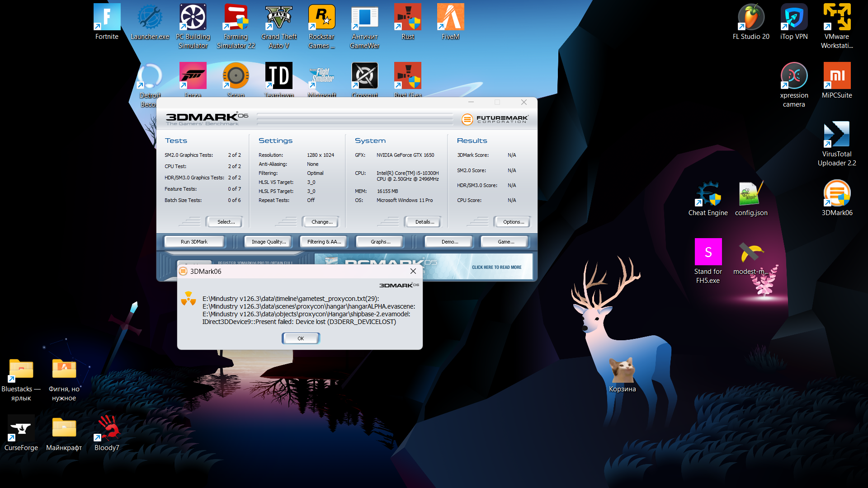The height and width of the screenshot is (488, 868).
Task: Click Select under the Tests section
Action: (226, 222)
